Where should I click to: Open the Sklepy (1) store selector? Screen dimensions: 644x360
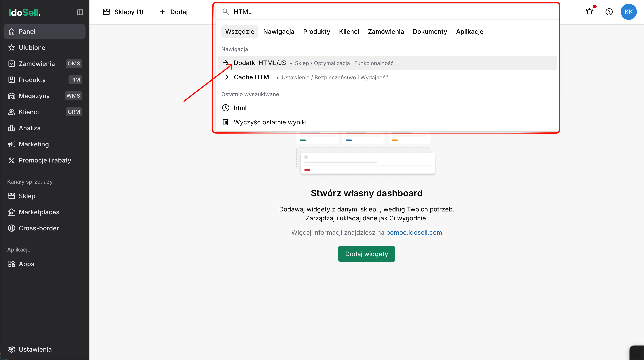click(123, 12)
